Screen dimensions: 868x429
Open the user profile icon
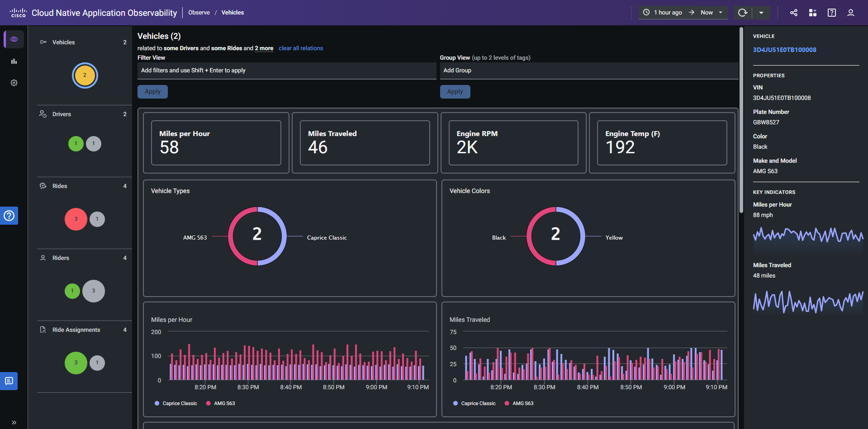tap(850, 13)
